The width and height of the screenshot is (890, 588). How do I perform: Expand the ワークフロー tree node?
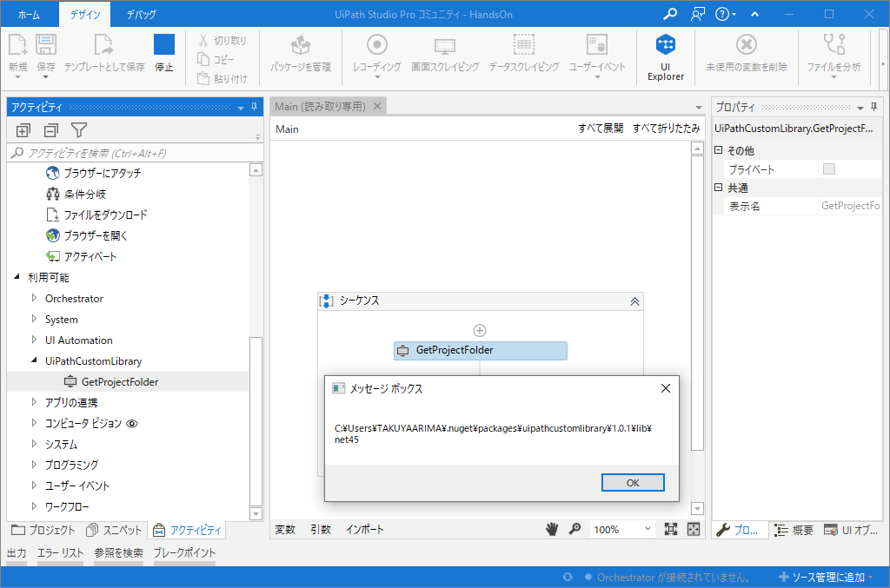(x=34, y=506)
